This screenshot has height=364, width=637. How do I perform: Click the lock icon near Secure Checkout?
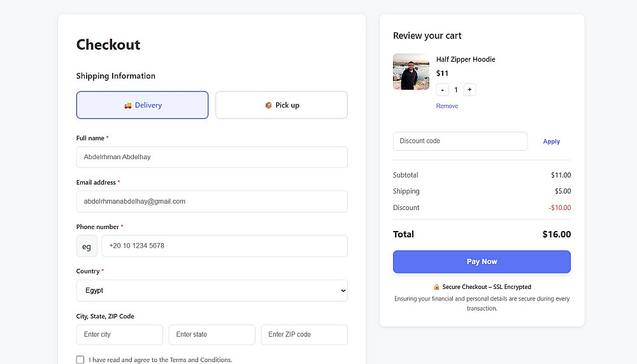(x=436, y=287)
